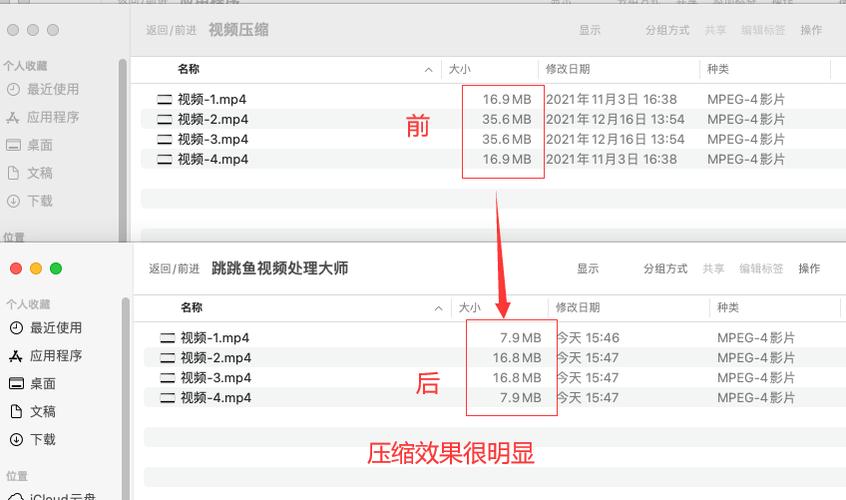The image size is (846, 500).
Task: Select 视频-2.mp4 file icon in 视频压缩 window
Action: point(165,120)
